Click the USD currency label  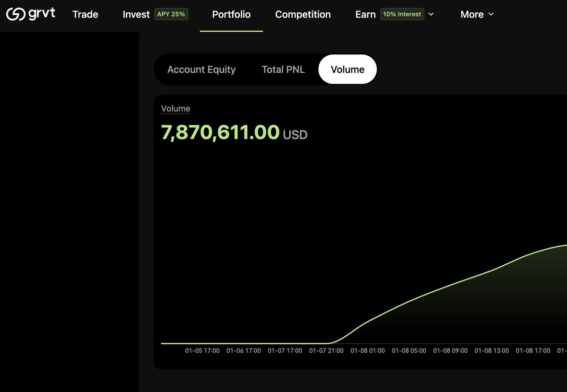295,134
